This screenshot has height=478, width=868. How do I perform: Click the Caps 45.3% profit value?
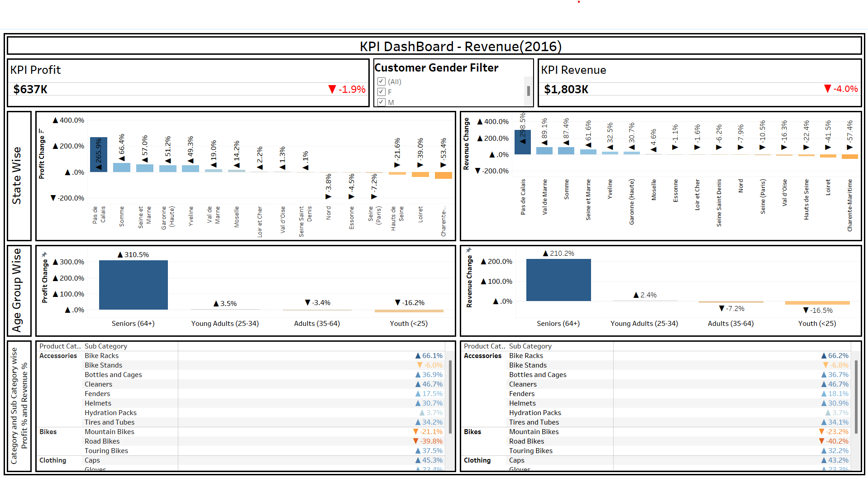429,460
